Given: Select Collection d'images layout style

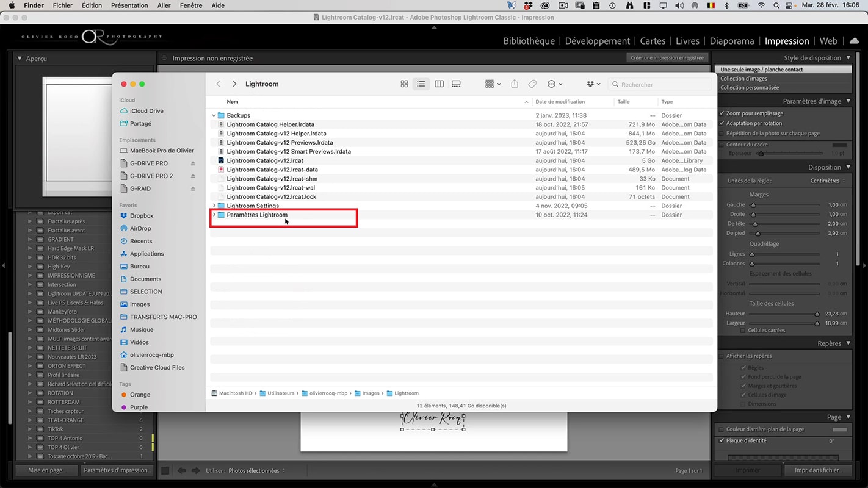Looking at the screenshot, I should point(743,79).
